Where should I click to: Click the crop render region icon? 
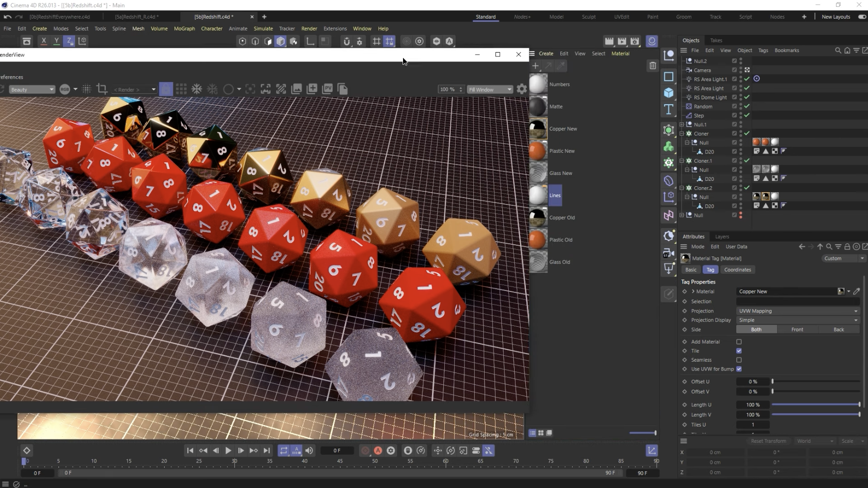click(102, 89)
